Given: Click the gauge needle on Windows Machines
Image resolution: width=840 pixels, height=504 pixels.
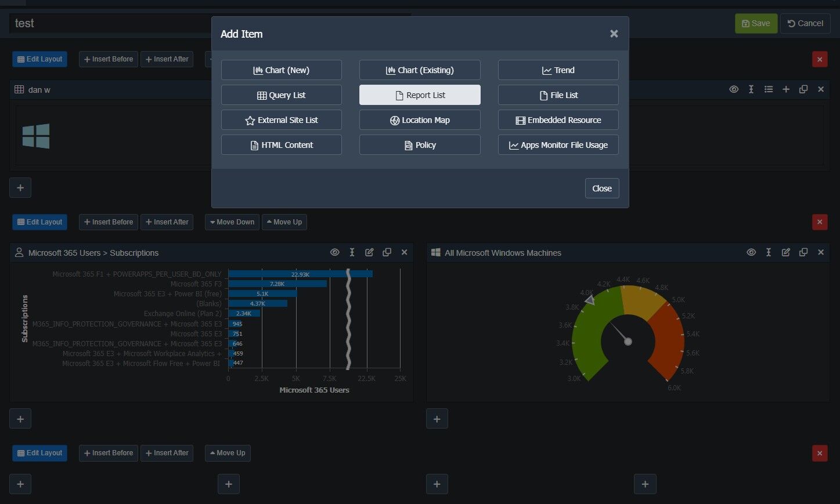Looking at the screenshot, I should [x=619, y=332].
